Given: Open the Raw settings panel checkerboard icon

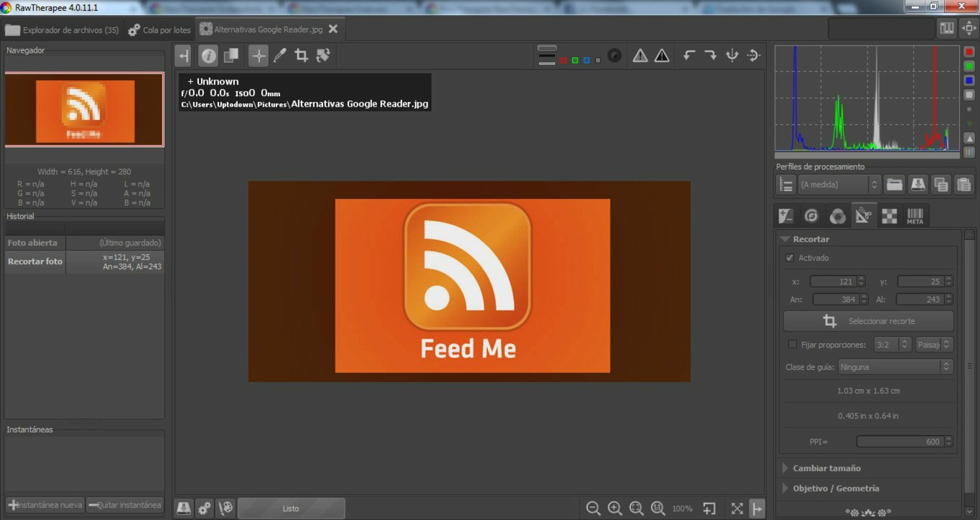Looking at the screenshot, I should (x=888, y=215).
